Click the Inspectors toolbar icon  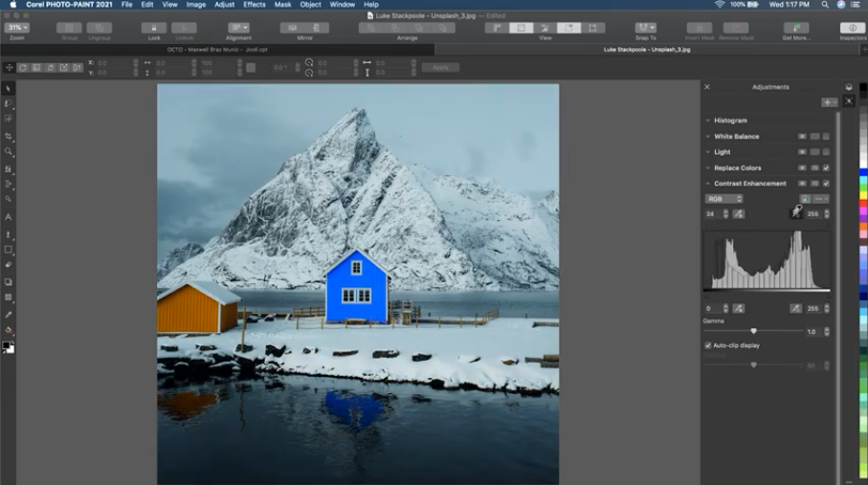(x=852, y=29)
